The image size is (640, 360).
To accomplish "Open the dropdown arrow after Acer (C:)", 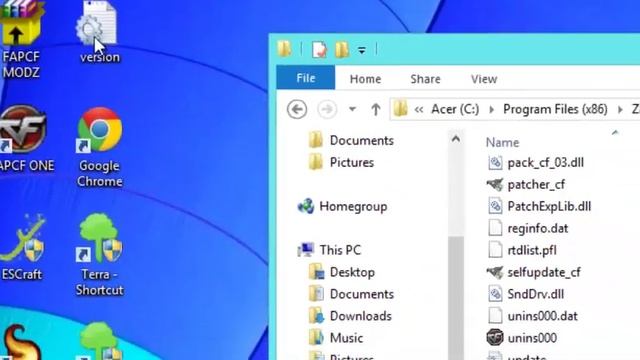I will [x=491, y=109].
